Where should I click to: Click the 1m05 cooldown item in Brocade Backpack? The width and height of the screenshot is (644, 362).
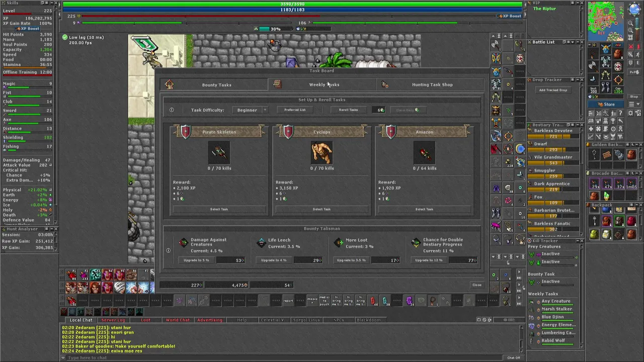click(631, 185)
